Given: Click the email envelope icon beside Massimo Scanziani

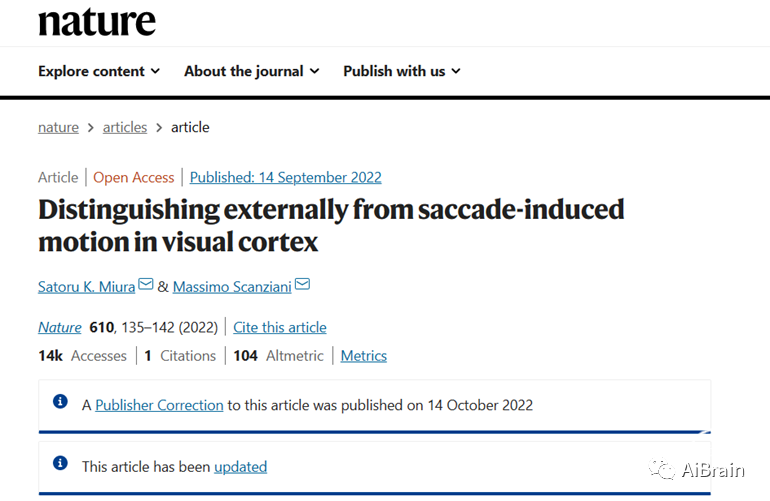Looking at the screenshot, I should pos(302,284).
